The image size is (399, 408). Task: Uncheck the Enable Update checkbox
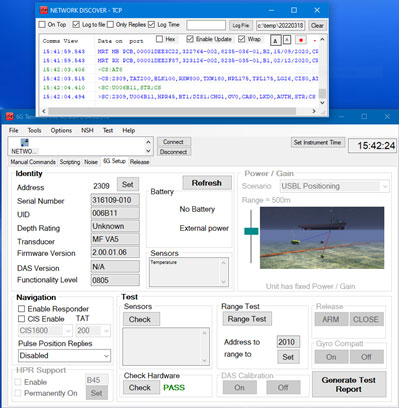click(x=190, y=39)
